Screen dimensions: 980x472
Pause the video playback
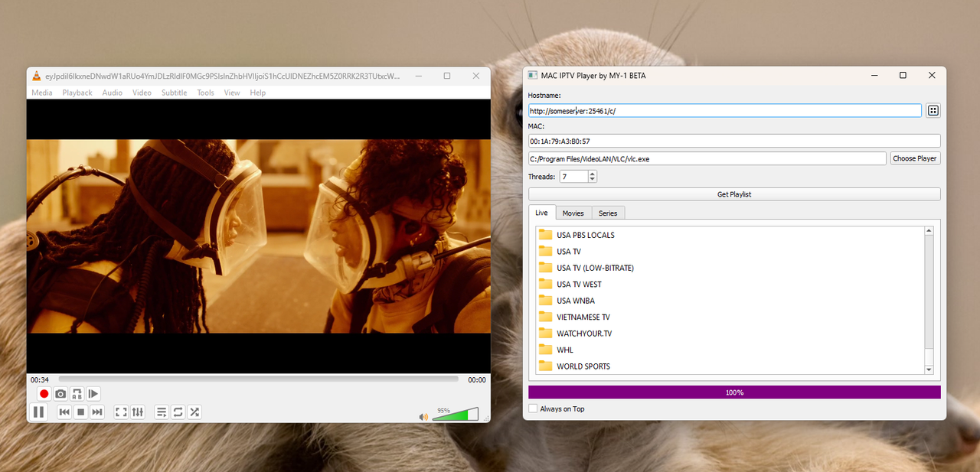click(38, 412)
